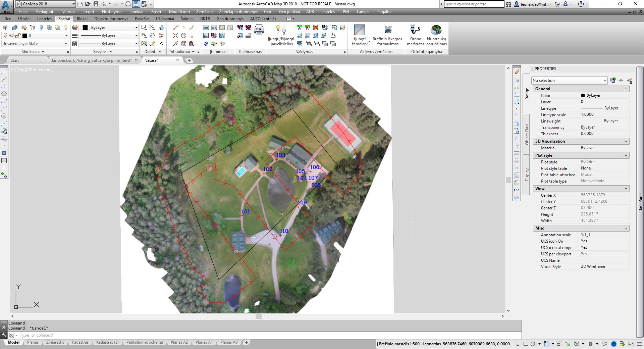Click the TIFF export icon
Image resolution: width=644 pixels, height=349 pixels.
[x=259, y=29]
